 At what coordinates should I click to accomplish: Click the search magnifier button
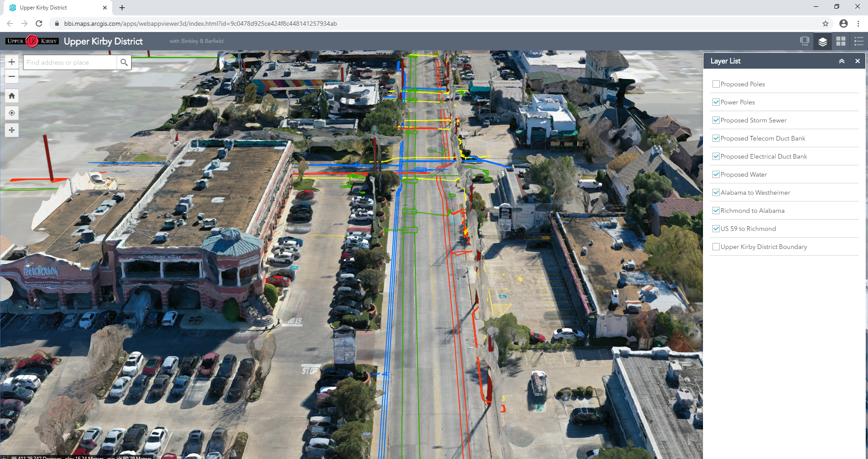[124, 62]
